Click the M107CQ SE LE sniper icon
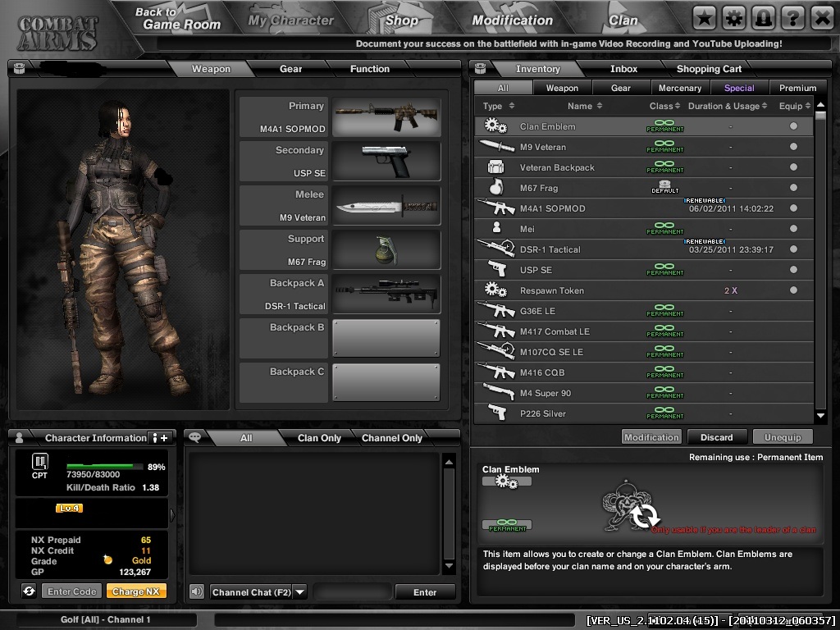The width and height of the screenshot is (840, 630). (x=496, y=351)
